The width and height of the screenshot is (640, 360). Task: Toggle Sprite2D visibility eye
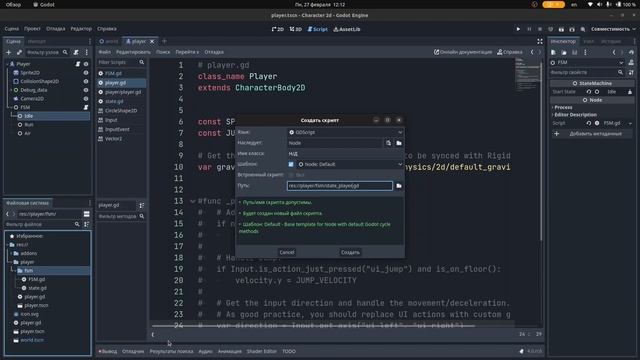(86, 73)
